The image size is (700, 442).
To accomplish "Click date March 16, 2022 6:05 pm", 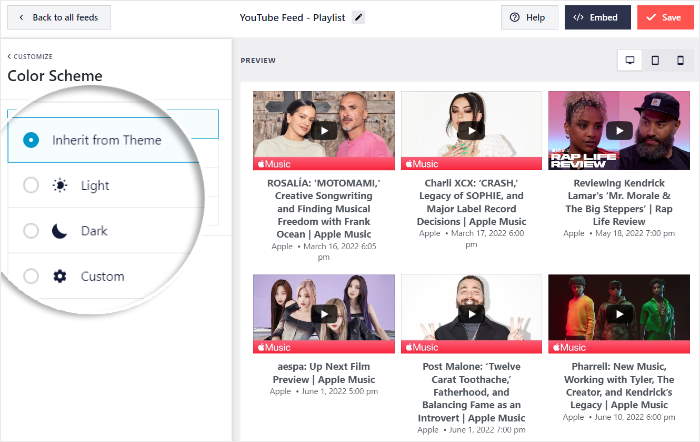I will (x=340, y=251).
